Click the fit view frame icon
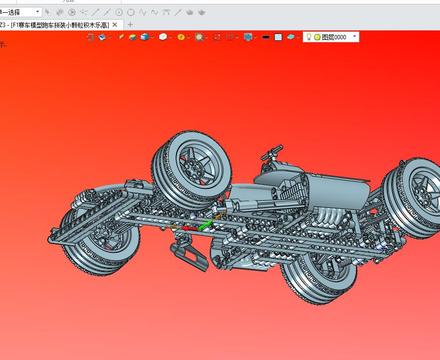440x360 pixels. pos(217,37)
